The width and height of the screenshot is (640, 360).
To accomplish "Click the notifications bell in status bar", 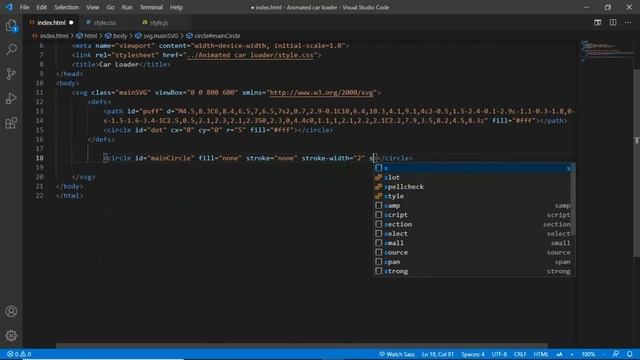I will [x=630, y=354].
